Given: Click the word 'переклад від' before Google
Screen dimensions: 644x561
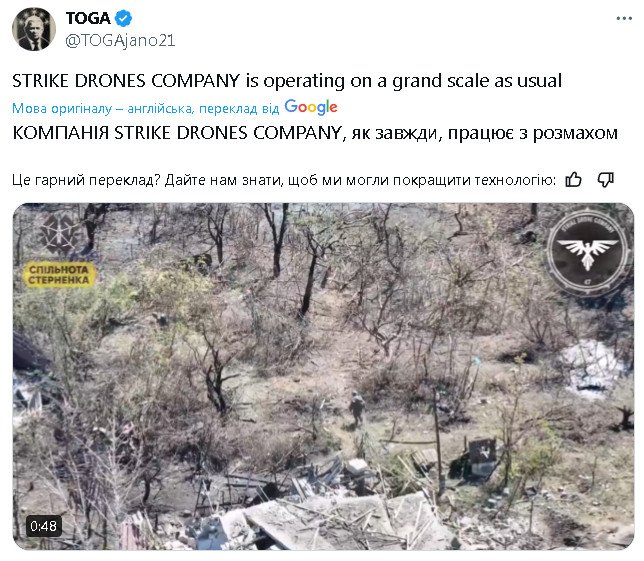Looking at the screenshot, I should point(239,108).
